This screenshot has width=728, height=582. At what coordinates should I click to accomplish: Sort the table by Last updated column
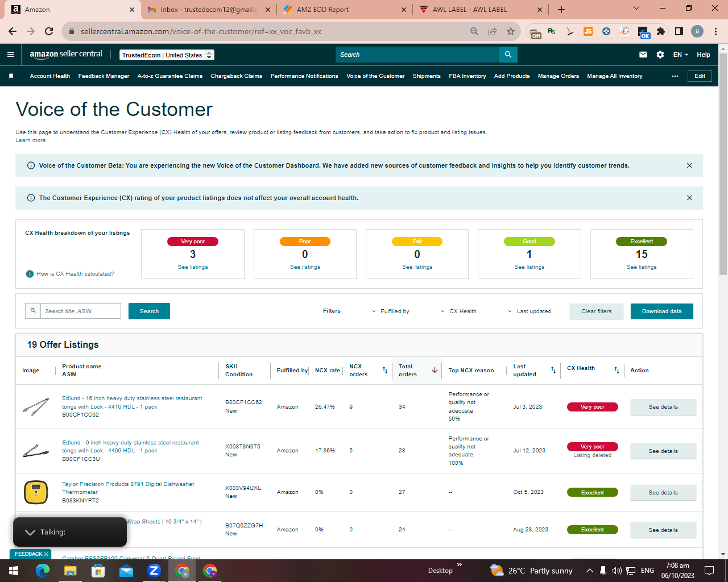click(553, 370)
